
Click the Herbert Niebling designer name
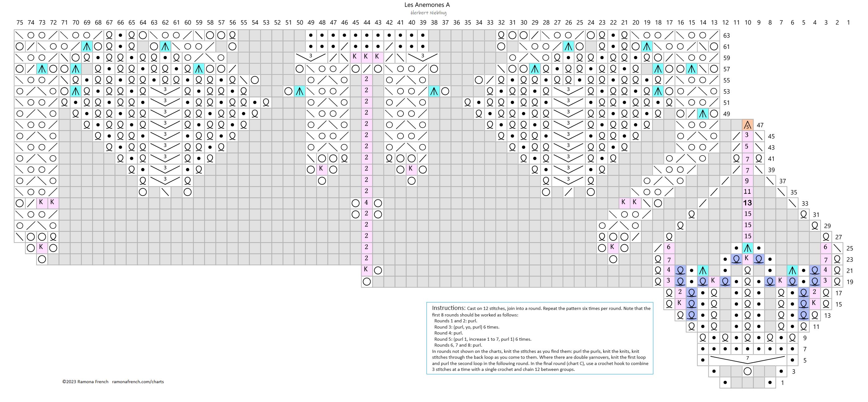pos(428,13)
